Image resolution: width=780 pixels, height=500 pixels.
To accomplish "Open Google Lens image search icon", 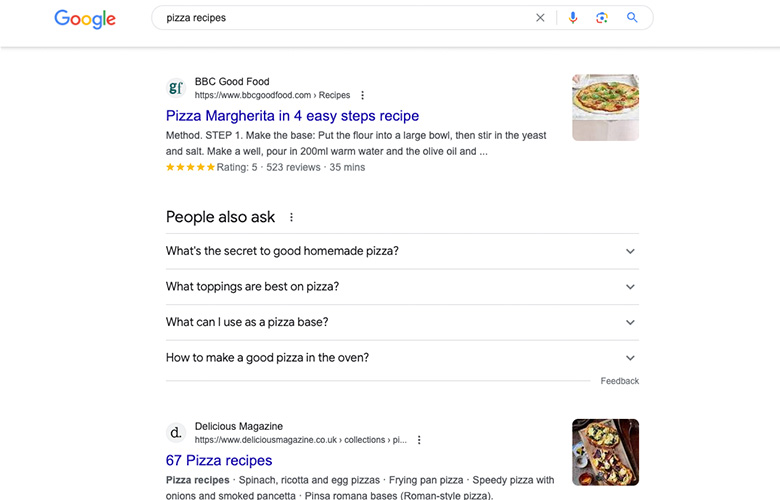I will pos(602,18).
